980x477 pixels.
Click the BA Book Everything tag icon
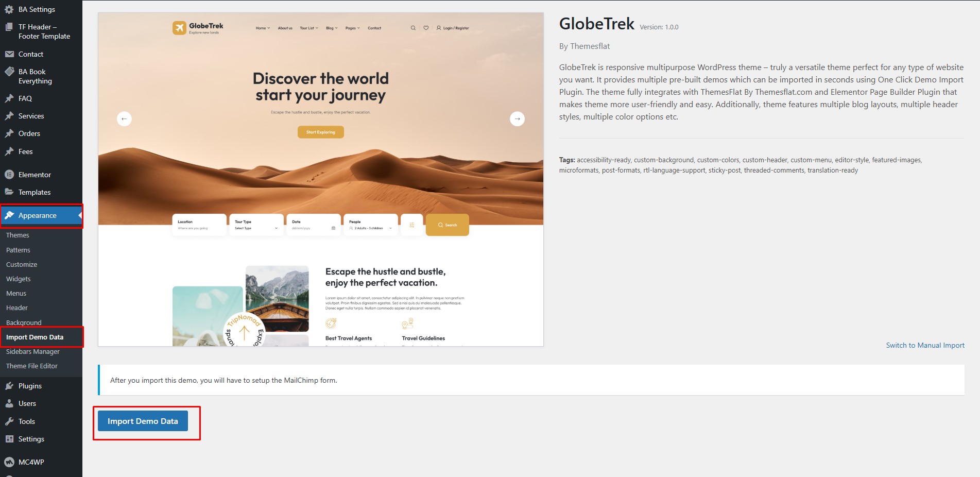(9, 72)
